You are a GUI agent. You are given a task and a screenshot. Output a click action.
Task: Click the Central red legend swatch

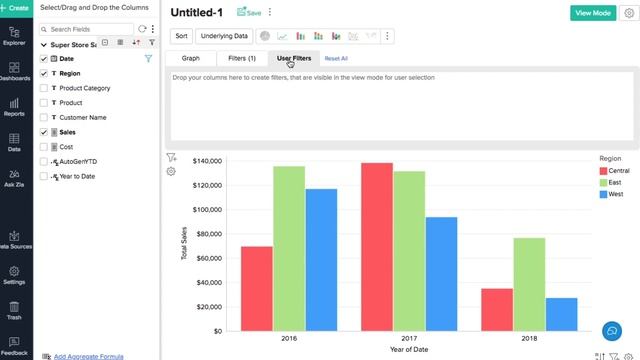click(x=603, y=171)
